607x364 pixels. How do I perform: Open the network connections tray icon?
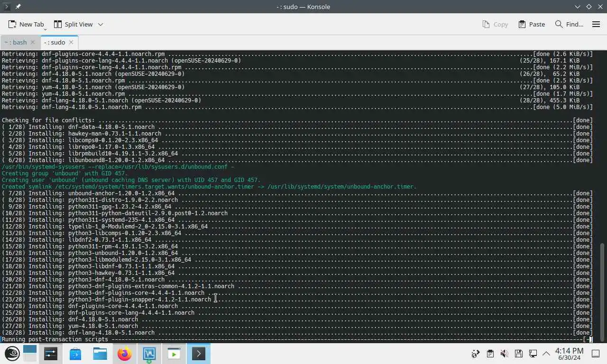point(533,354)
